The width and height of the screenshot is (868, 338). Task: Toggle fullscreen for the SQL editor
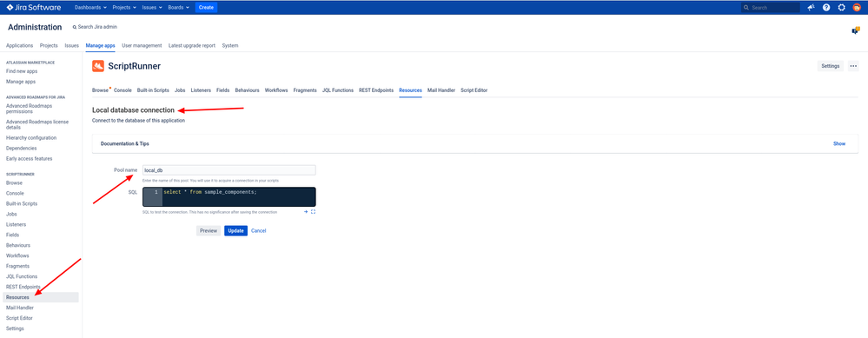[x=313, y=211]
